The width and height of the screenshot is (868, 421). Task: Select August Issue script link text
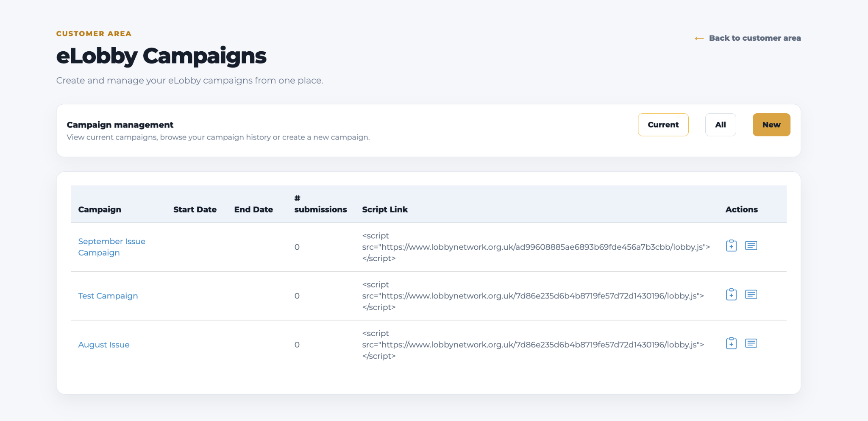[x=533, y=345]
